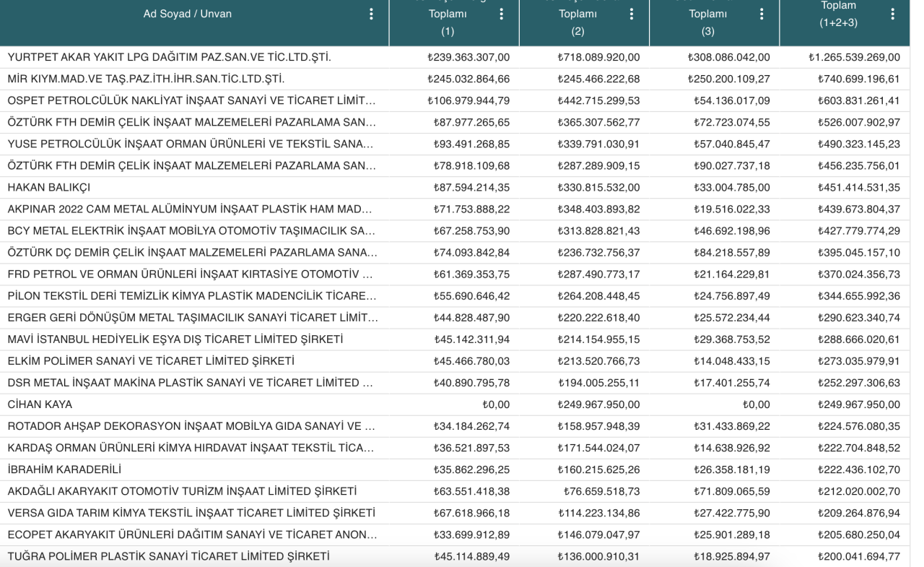
Task: Click the ₺1.265.539.269,00 total cell
Action: coord(854,57)
